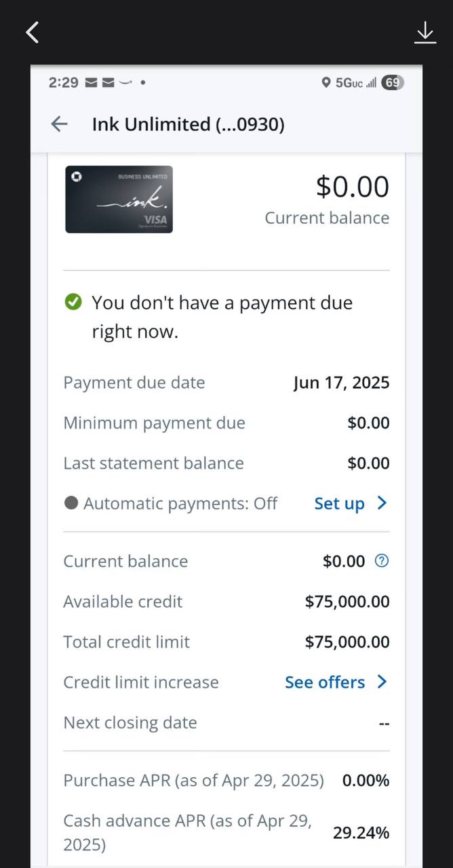The height and width of the screenshot is (868, 453).
Task: Expand the Set up chevron for automatic payments
Action: pyautogui.click(x=382, y=503)
